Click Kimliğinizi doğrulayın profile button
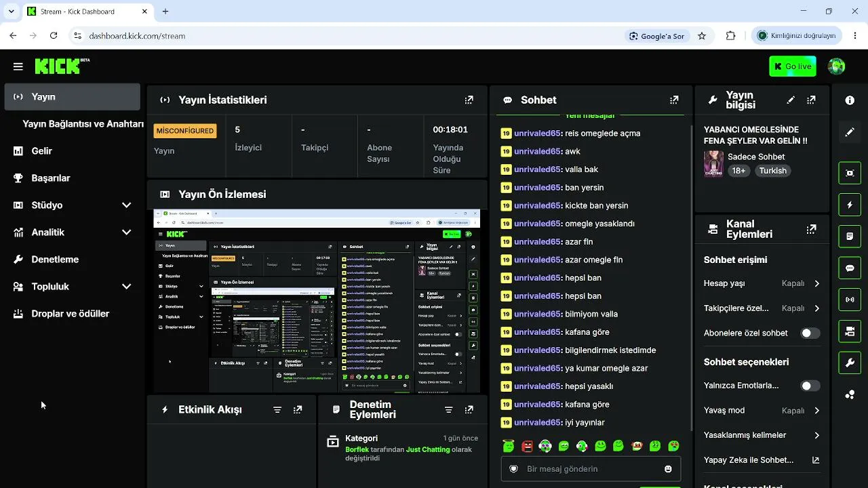868x488 pixels. [x=797, y=36]
